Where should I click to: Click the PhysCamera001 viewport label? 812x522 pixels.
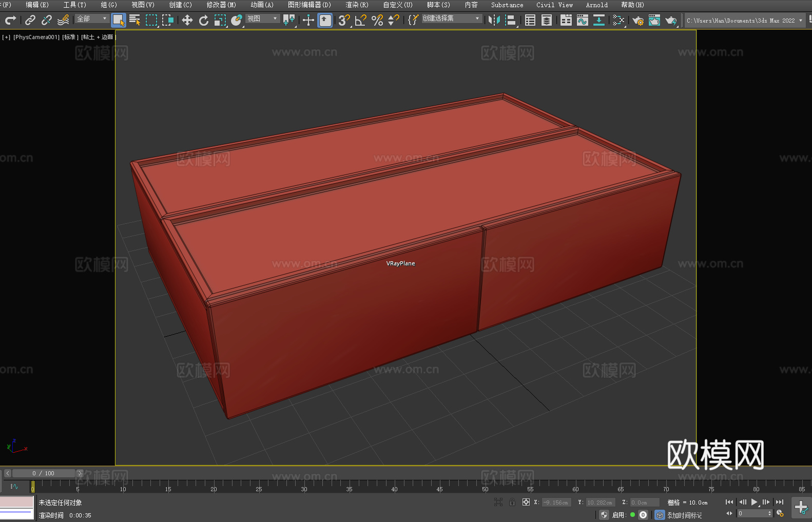click(x=36, y=37)
